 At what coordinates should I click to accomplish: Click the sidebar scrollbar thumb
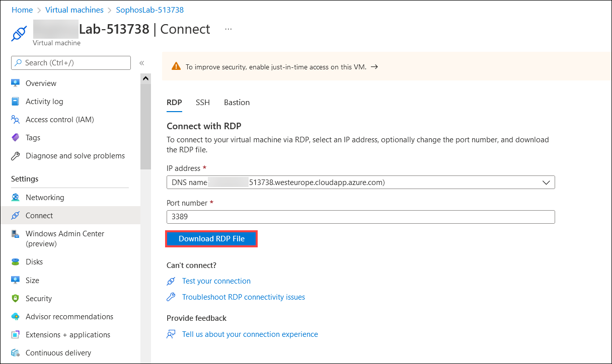tap(146, 127)
